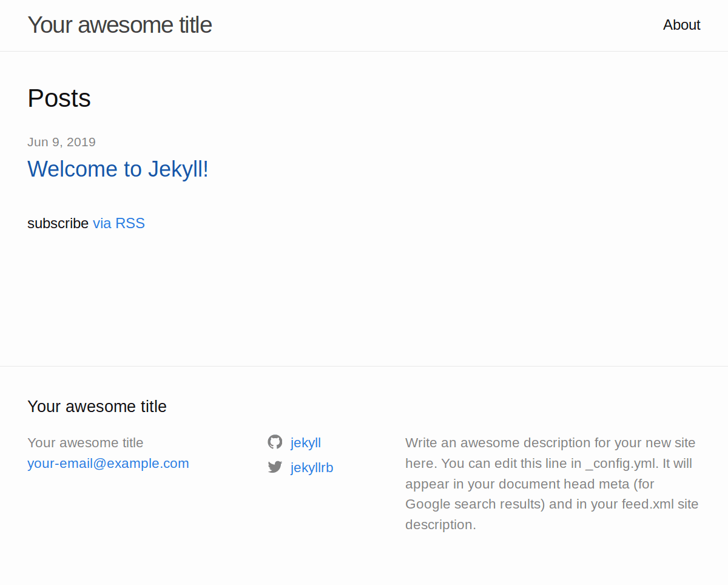
Task: Click the 'subscribe' text in the post list
Action: tap(58, 223)
